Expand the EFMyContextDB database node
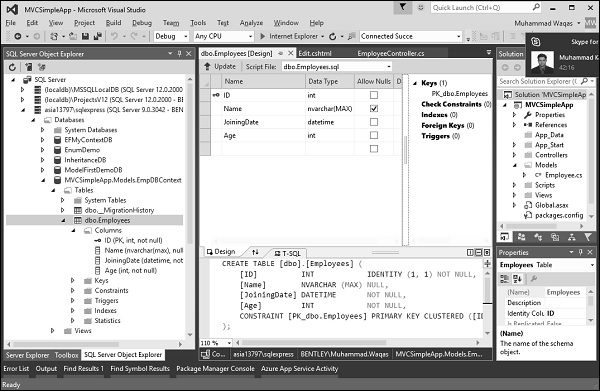600x391 pixels. coord(42,140)
